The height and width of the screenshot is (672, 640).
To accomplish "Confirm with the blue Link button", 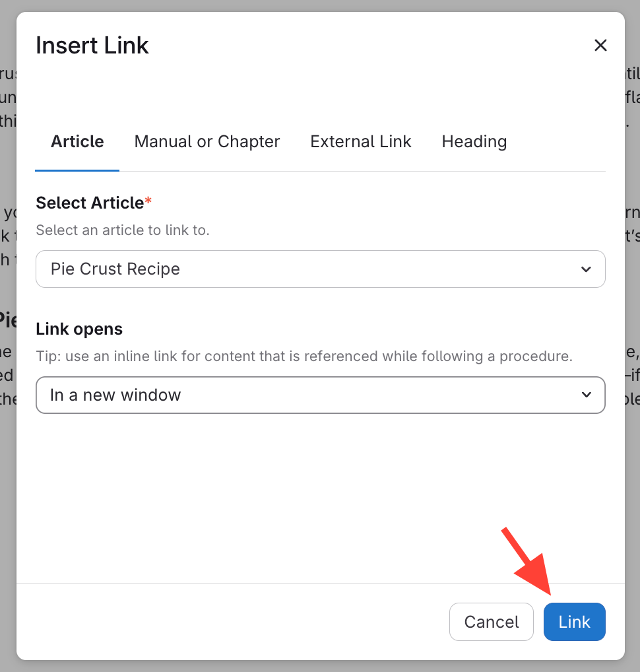I will [574, 622].
